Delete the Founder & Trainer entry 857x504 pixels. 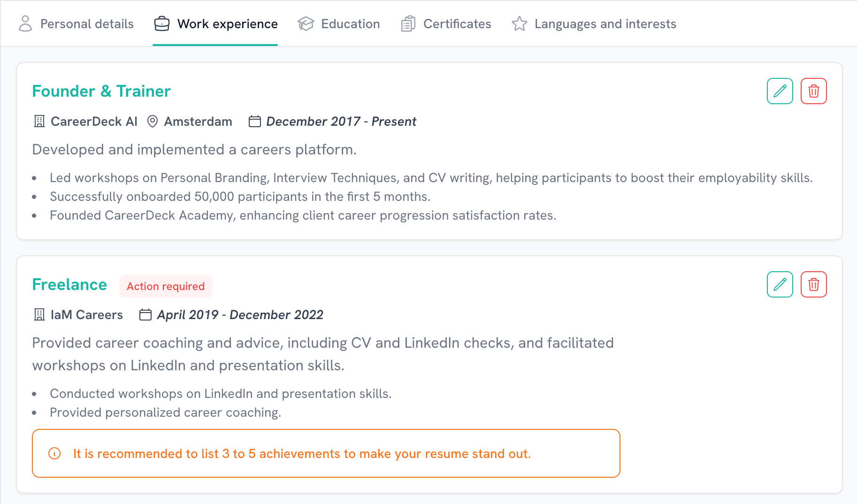coord(813,91)
